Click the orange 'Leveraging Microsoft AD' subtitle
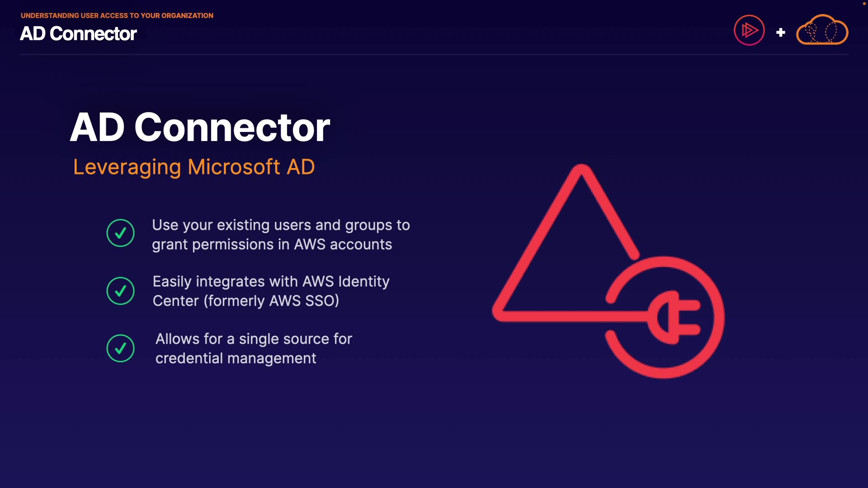The image size is (868, 488). (x=193, y=167)
